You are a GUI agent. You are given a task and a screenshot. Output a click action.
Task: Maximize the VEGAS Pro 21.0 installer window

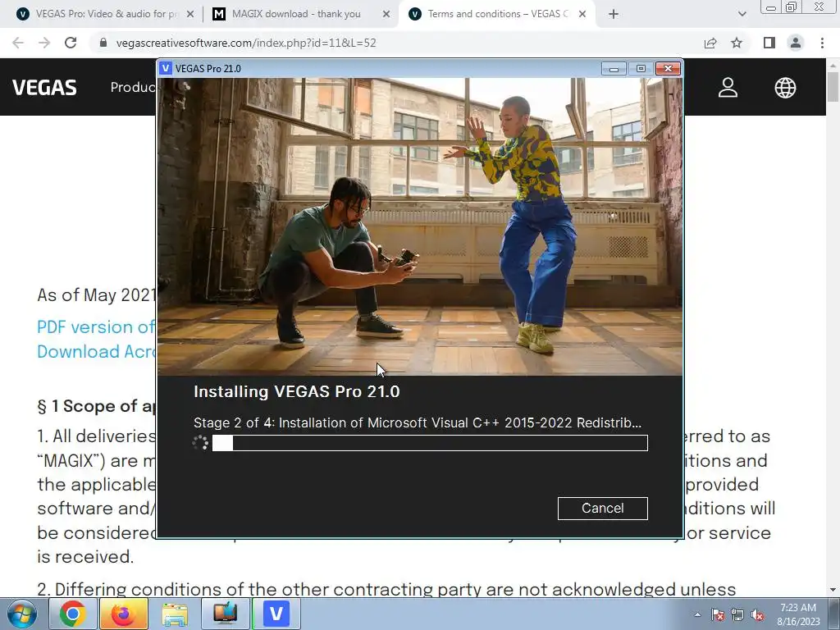point(641,69)
